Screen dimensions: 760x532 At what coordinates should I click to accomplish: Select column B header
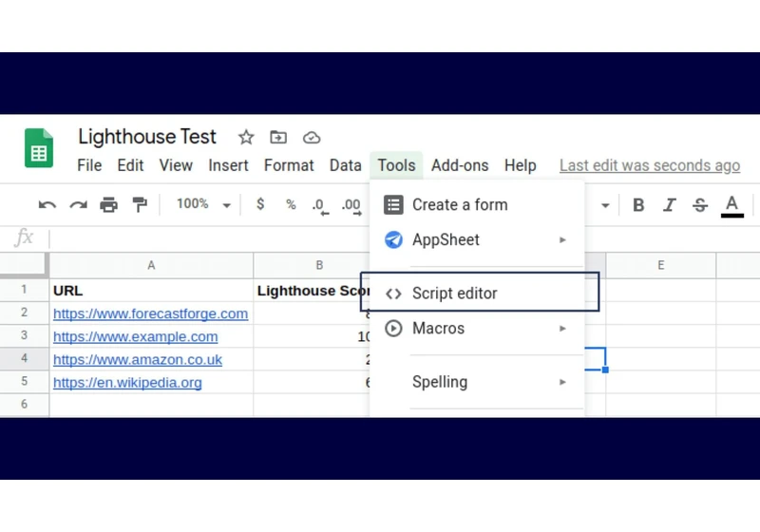[x=312, y=265]
